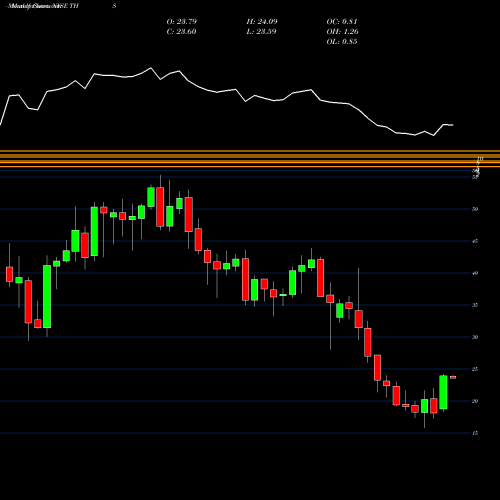Click the 50 price axis label
The height and width of the screenshot is (500, 500).
475,209
